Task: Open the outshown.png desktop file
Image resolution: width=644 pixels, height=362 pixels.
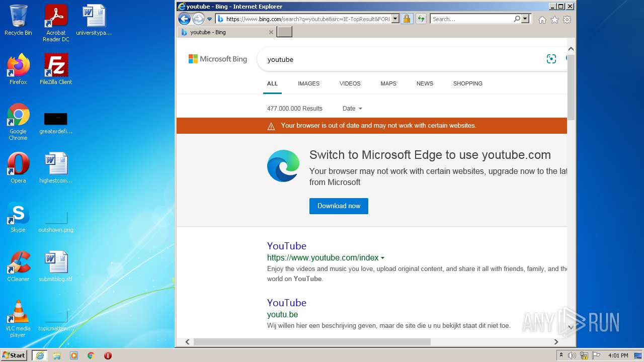Action: coord(56,221)
